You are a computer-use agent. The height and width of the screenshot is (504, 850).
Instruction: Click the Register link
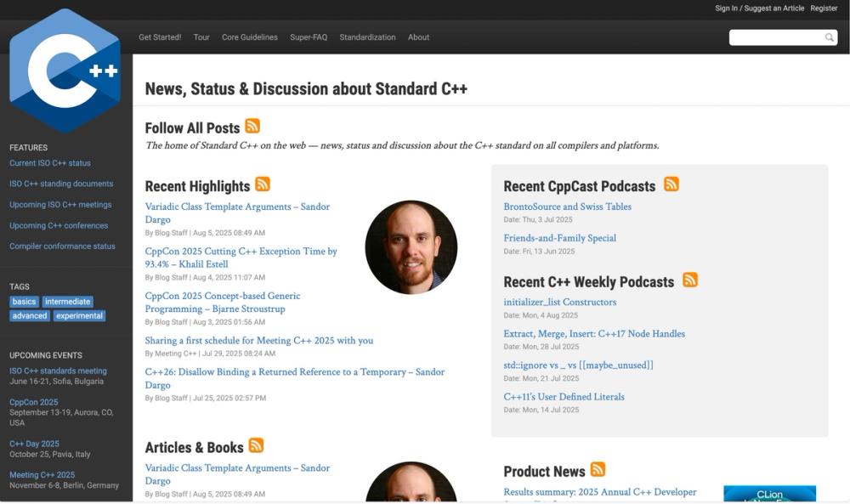coord(824,8)
